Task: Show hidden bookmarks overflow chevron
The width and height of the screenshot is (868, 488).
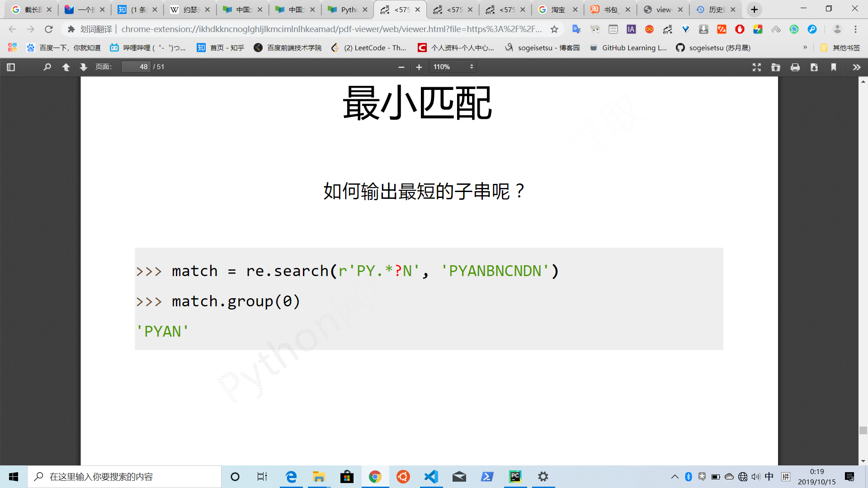Action: pos(805,47)
